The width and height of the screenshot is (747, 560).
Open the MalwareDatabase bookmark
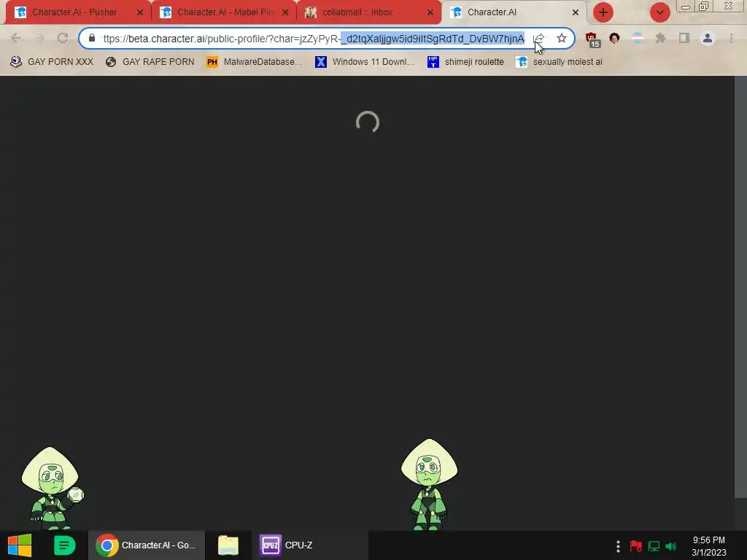255,62
